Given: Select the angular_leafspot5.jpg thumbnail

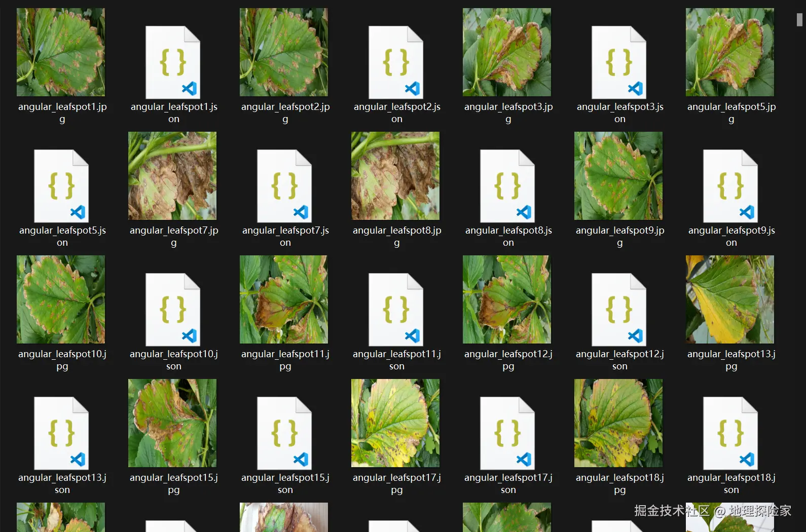Looking at the screenshot, I should click(730, 52).
